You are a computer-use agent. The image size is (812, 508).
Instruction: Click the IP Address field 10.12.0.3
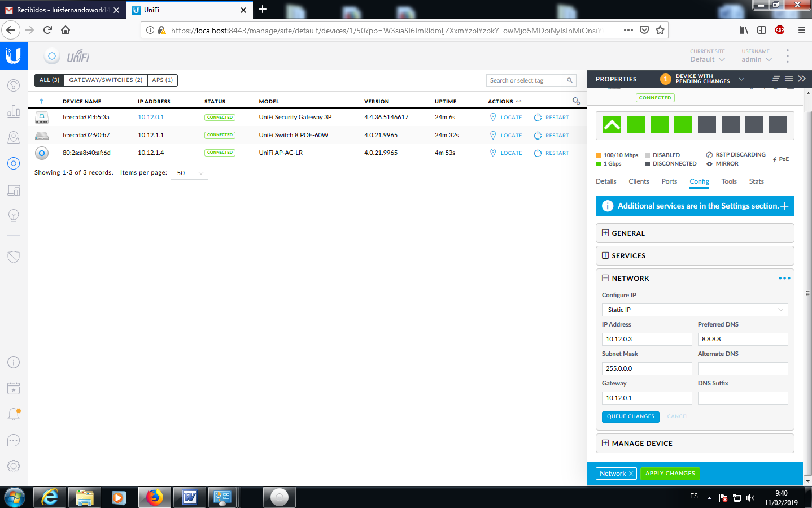pos(647,339)
